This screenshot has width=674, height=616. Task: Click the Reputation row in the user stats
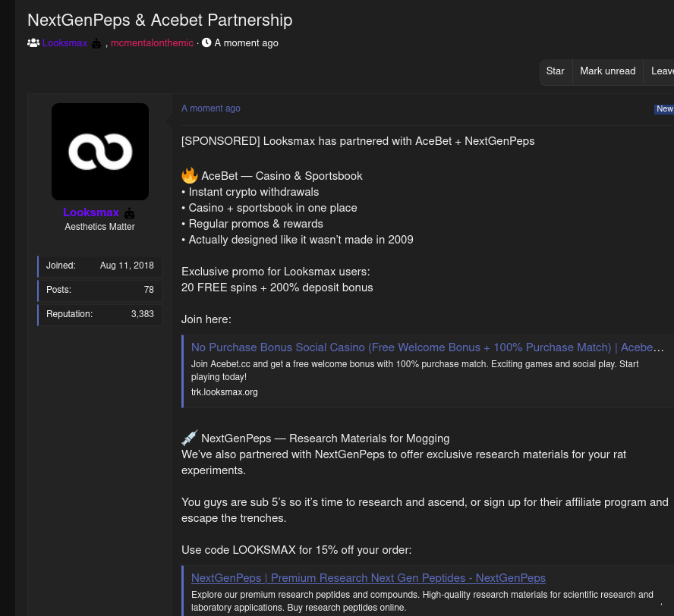(x=99, y=314)
